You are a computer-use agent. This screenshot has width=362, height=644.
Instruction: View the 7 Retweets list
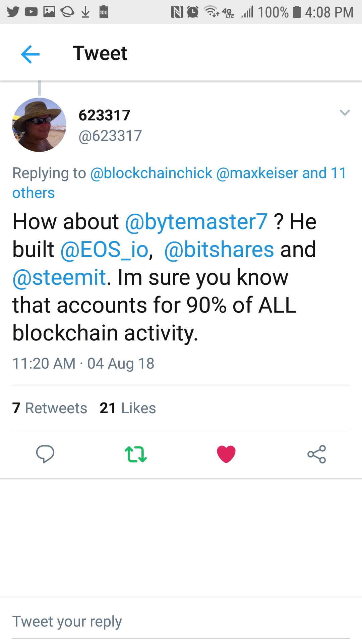point(50,408)
